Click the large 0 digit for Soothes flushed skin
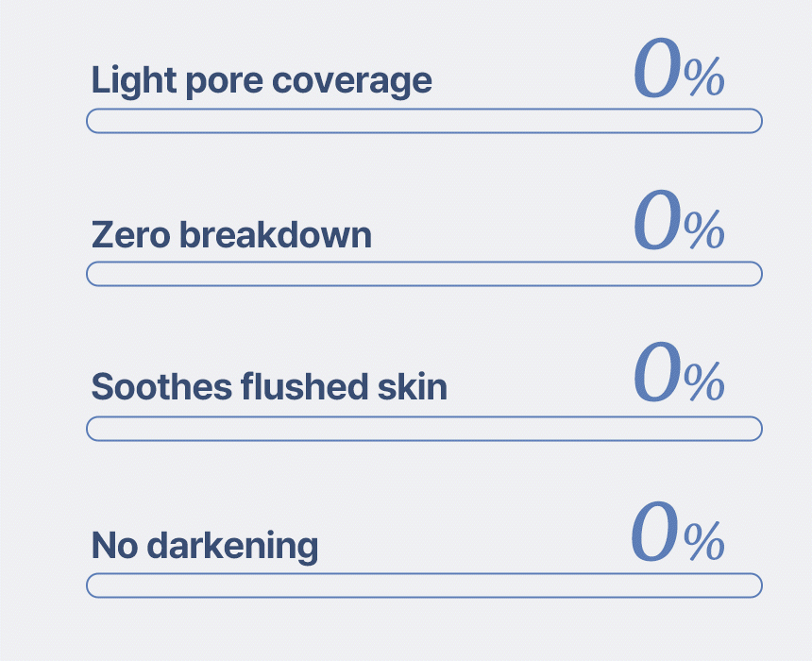The width and height of the screenshot is (812, 661). click(656, 375)
